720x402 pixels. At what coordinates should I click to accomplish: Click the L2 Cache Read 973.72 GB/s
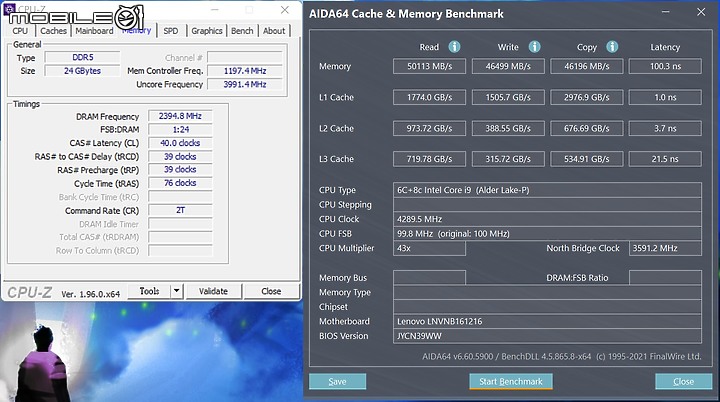coord(429,128)
